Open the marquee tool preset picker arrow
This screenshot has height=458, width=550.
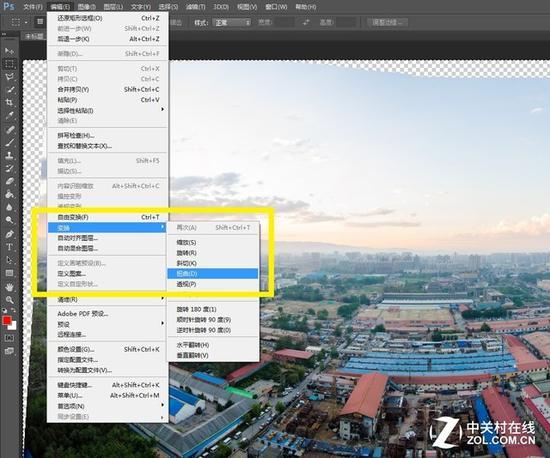click(26, 22)
